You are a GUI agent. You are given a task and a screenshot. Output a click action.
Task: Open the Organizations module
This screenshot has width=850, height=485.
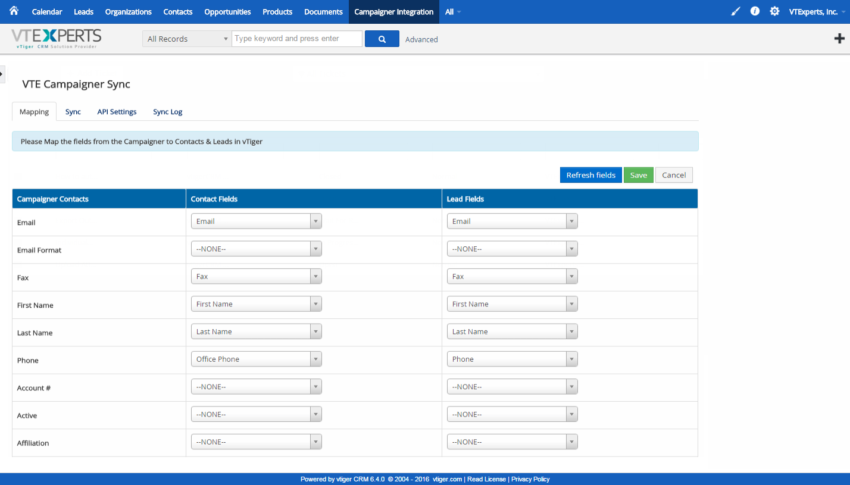click(x=128, y=12)
